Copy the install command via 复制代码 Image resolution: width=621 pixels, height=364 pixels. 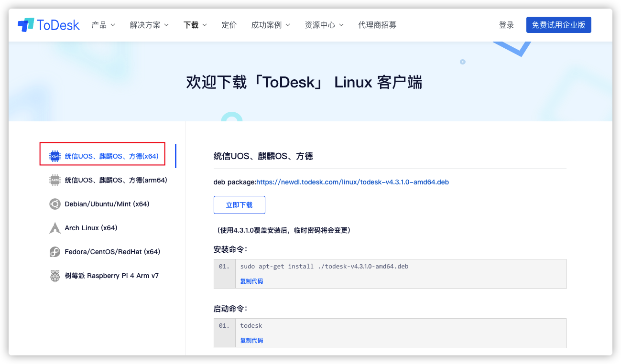251,281
